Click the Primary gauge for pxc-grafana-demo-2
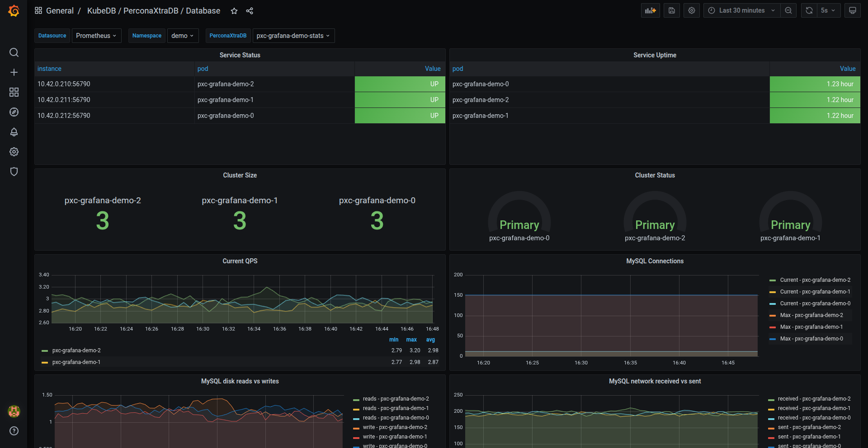868x448 pixels. point(655,217)
